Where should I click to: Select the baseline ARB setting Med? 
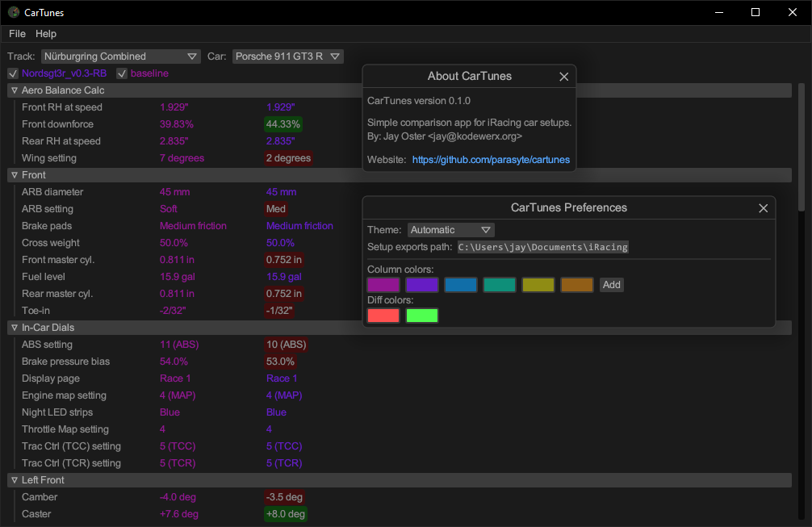pos(276,209)
